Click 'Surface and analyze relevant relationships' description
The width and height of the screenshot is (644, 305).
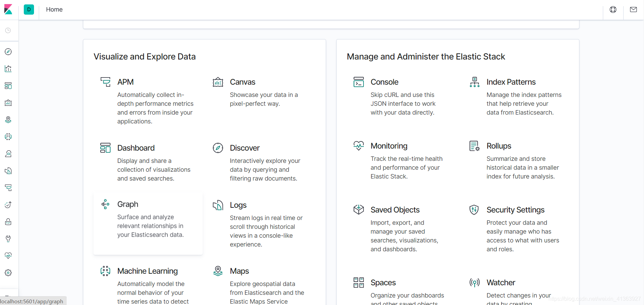point(150,226)
